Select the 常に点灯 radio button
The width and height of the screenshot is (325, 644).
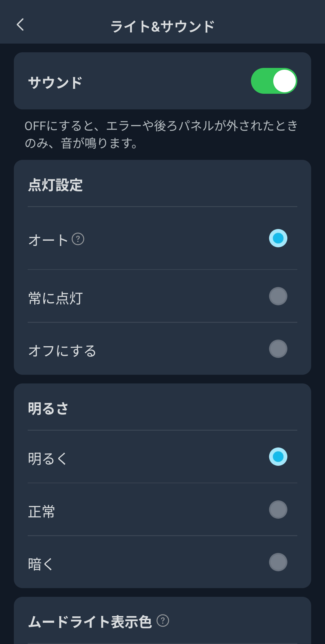278,296
